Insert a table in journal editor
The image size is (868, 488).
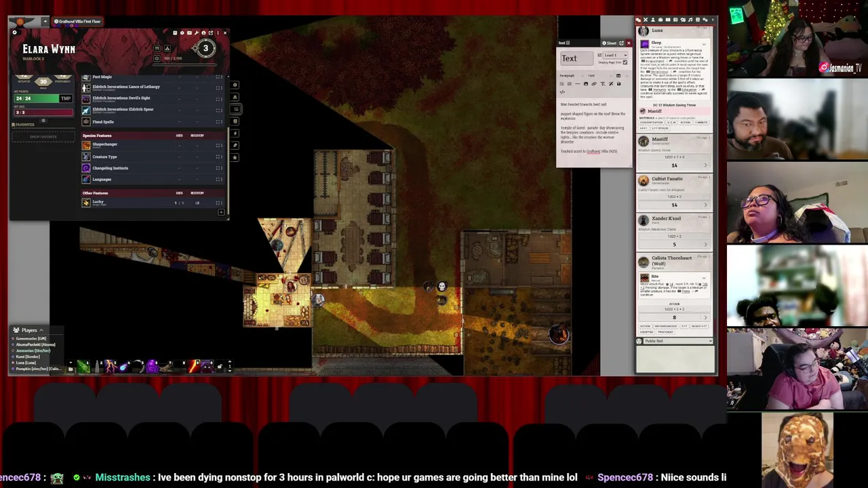pyautogui.click(x=618, y=76)
